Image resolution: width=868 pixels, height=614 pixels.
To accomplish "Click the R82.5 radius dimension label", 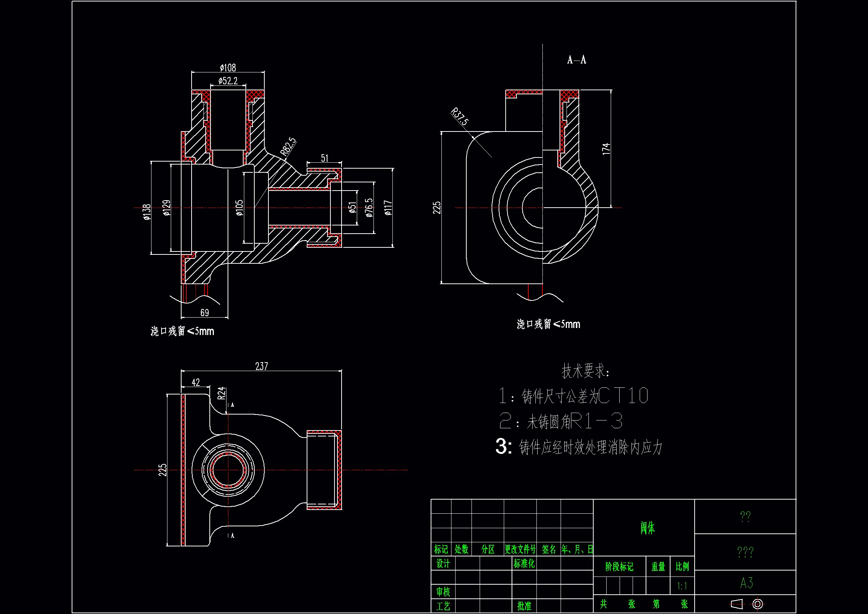I will coord(288,146).
